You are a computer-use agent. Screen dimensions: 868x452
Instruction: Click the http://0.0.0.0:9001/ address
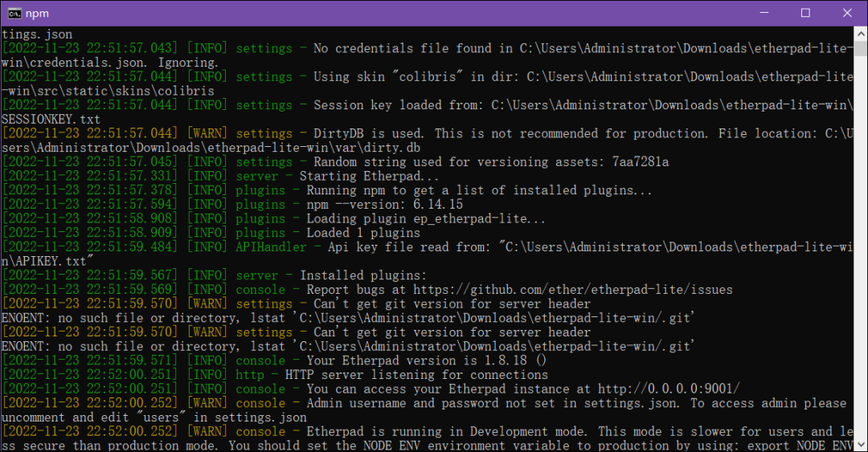tap(668, 389)
